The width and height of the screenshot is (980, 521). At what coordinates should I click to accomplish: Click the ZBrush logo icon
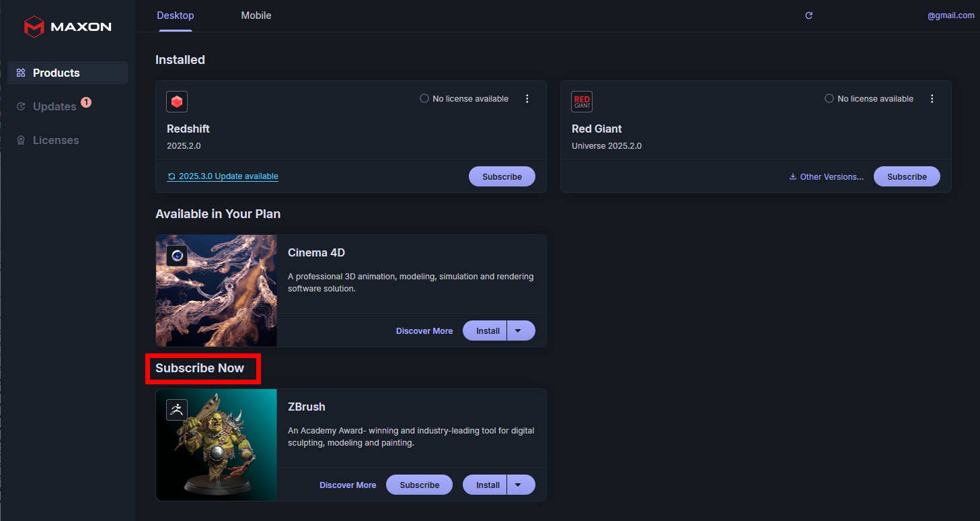click(x=177, y=410)
